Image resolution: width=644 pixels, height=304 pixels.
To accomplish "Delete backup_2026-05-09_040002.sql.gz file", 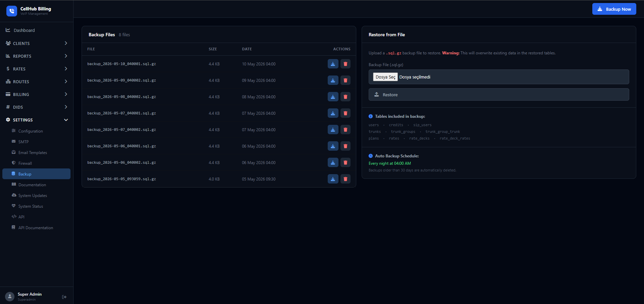I will click(345, 80).
